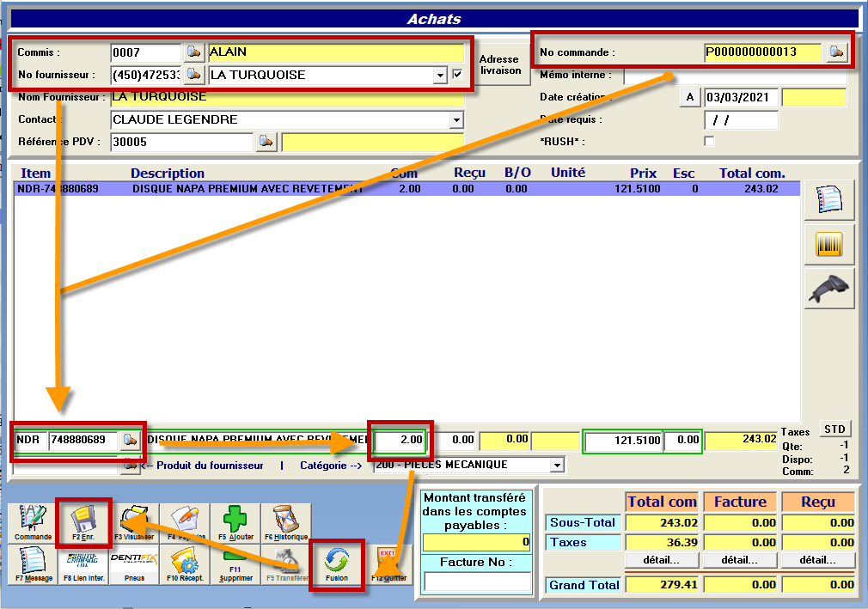Click the STD taxes button
Screen dimensions: 868x609
point(834,429)
